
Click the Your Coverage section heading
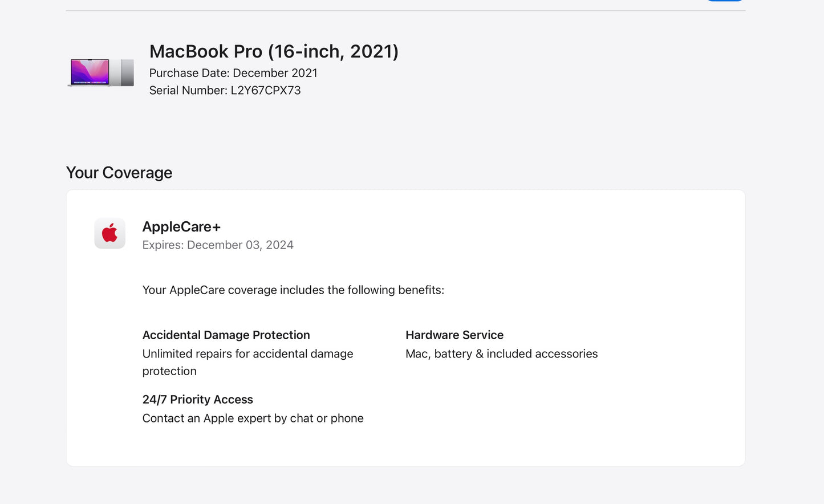(x=119, y=173)
